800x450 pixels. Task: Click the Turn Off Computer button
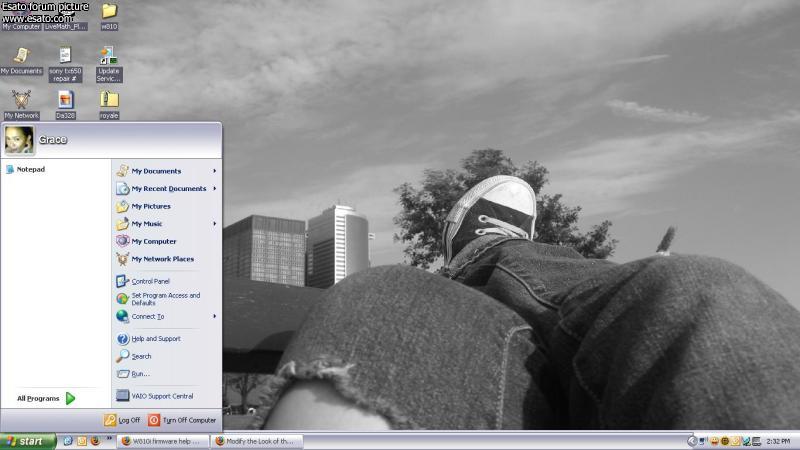182,420
